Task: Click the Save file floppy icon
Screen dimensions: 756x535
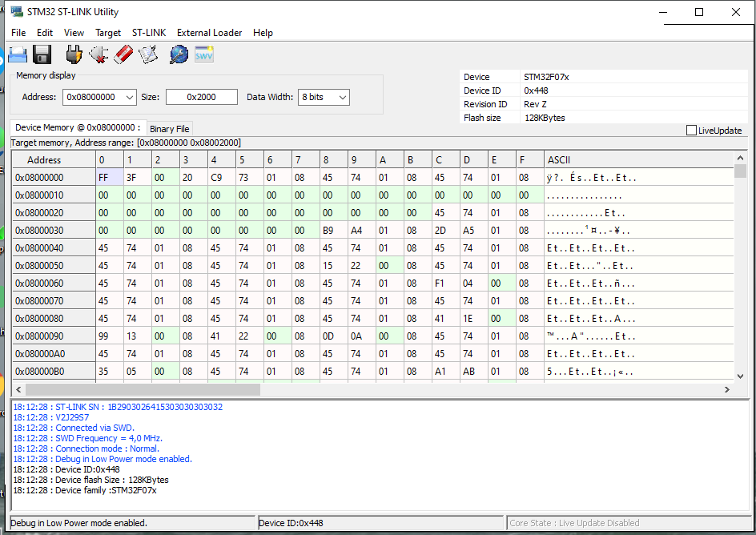Action: 42,54
